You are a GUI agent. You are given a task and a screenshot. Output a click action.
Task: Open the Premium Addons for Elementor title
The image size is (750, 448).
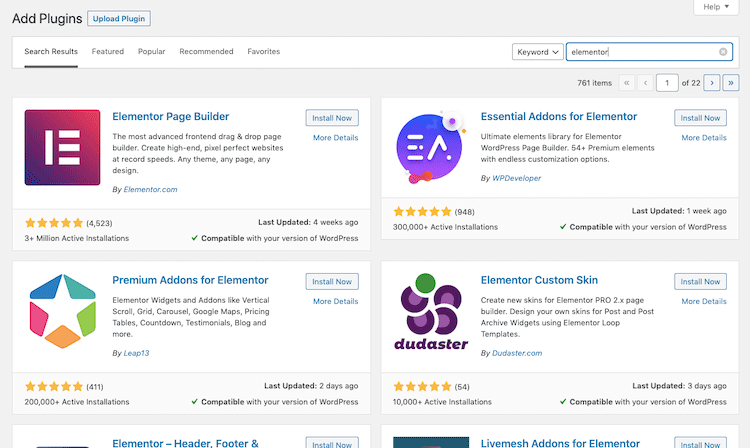[x=190, y=280]
